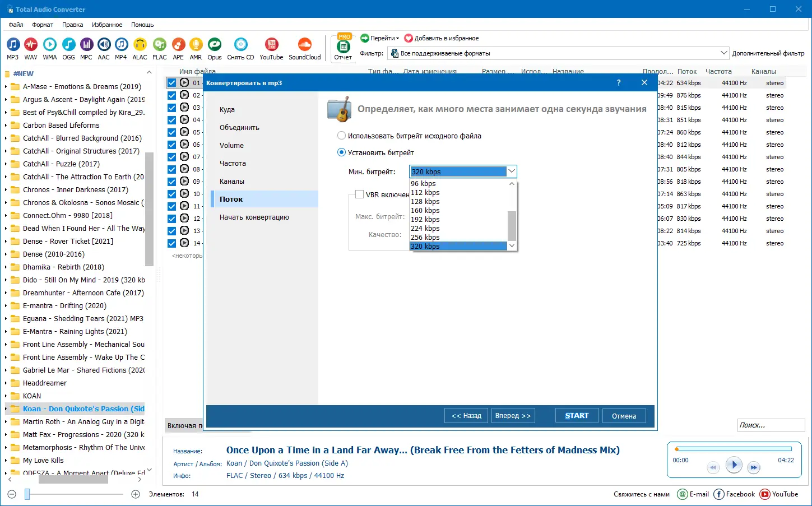The image size is (812, 506).
Task: Uncheck the checkbox for track 06
Action: coord(172,145)
